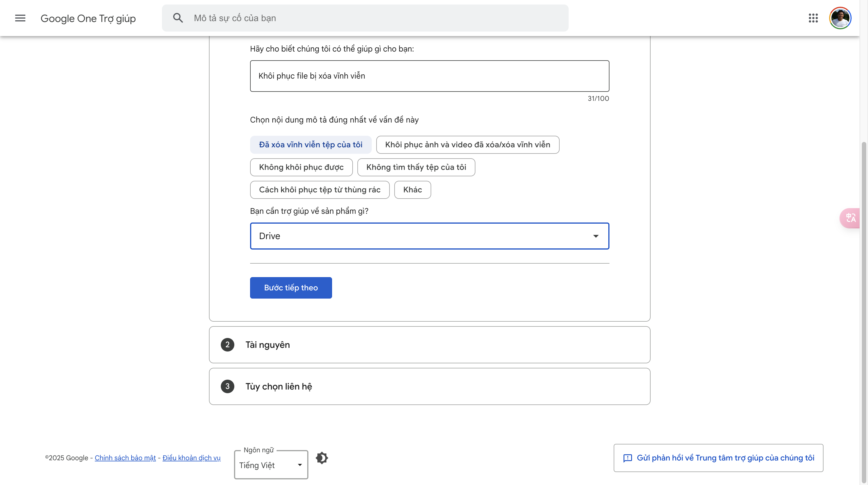Expand step 3 Tùy chọn liên hệ section
This screenshot has height=485, width=868.
coord(429,386)
